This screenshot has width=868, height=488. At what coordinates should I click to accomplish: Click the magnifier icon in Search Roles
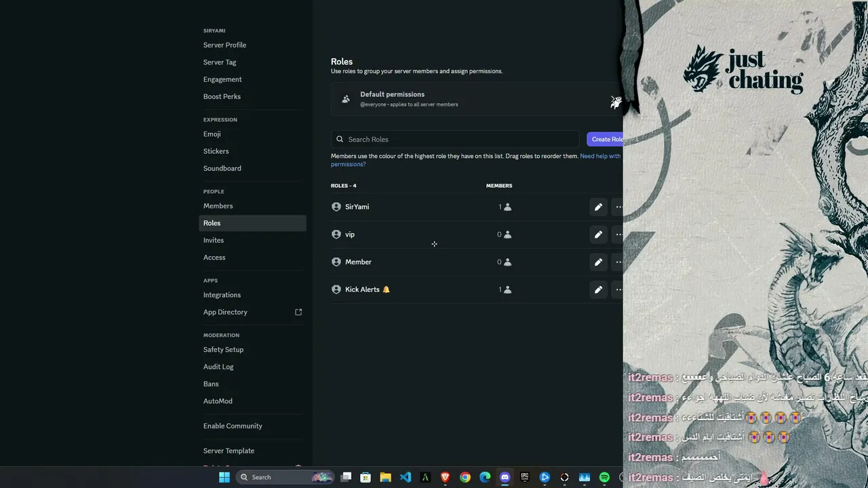tap(340, 140)
